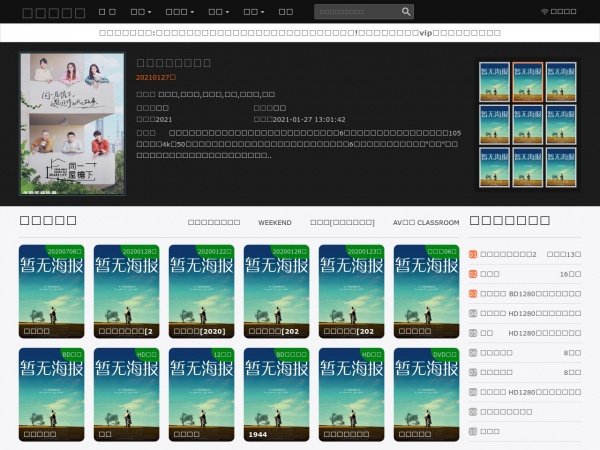Open the card with the 20200123 badge
Viewport: 600px width, 450px height.
(351, 292)
